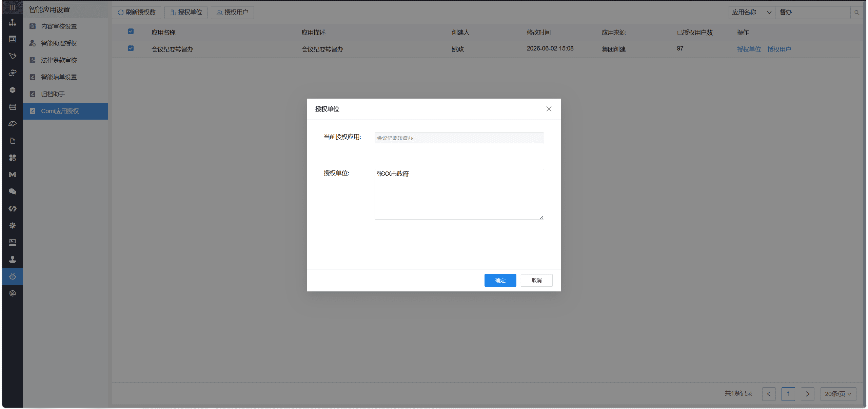868x409 pixels.
Task: Click the refresh icon on 刷新授权数
Action: point(120,13)
